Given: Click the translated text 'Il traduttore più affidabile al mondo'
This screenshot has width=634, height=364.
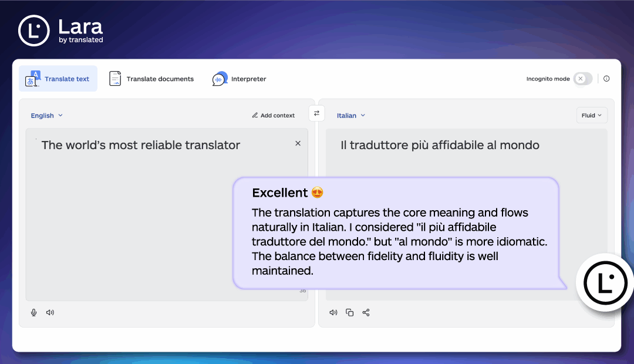Looking at the screenshot, I should (440, 145).
